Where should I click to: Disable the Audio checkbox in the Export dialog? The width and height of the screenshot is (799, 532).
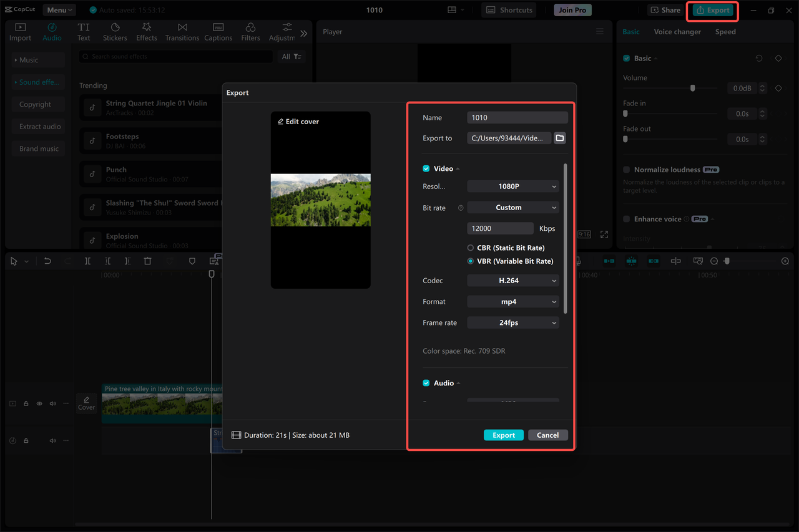tap(426, 383)
